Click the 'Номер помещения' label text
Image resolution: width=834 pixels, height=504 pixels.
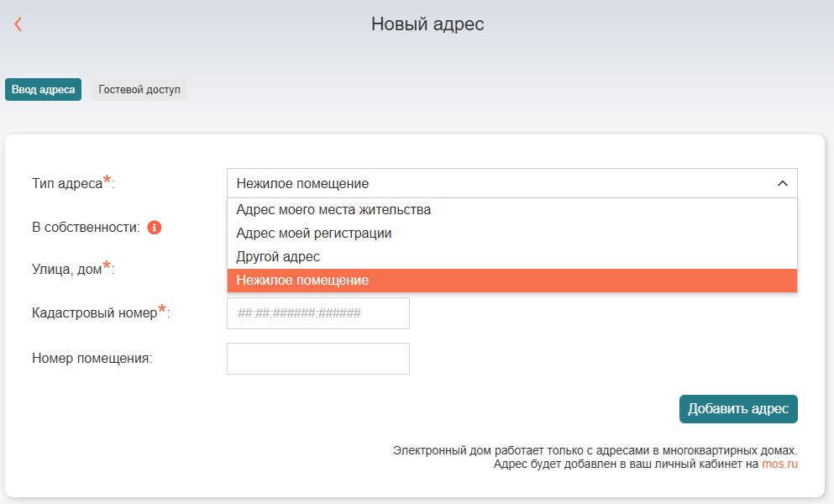[92, 358]
